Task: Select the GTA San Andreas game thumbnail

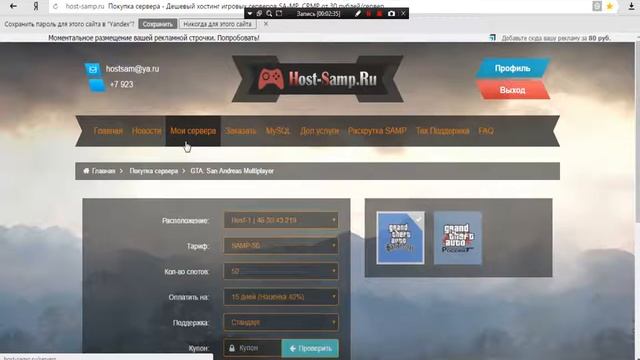Action: 400,238
